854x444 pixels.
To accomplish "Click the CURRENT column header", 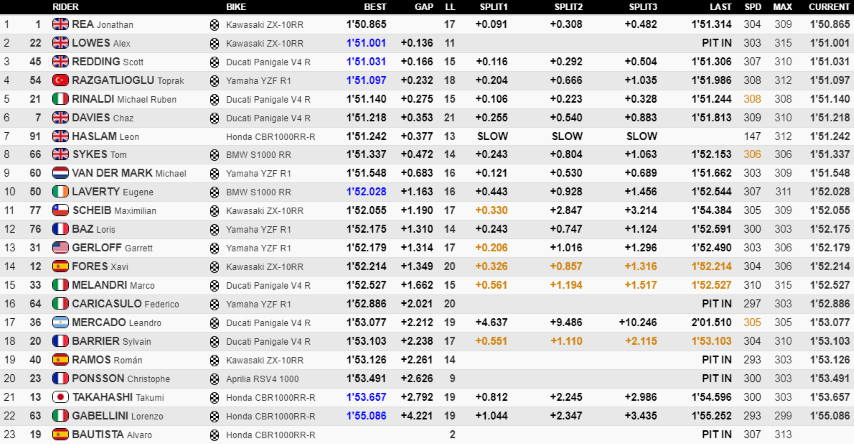I will (x=829, y=7).
